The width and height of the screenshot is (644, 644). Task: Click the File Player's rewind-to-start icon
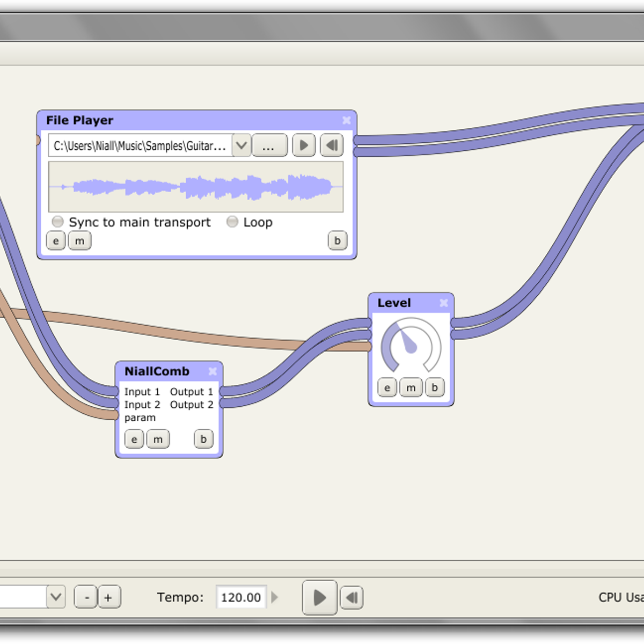click(331, 145)
